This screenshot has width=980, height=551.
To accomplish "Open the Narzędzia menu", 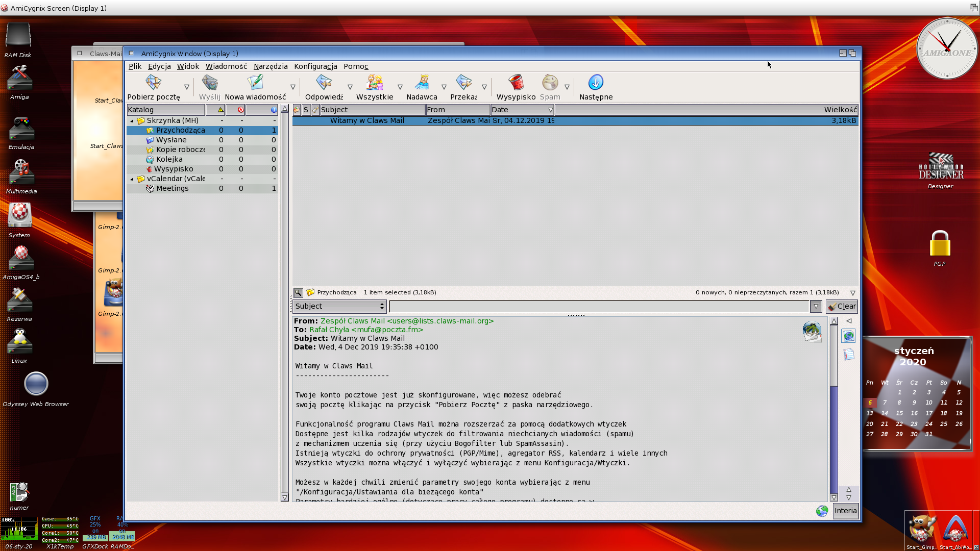I will [x=271, y=66].
